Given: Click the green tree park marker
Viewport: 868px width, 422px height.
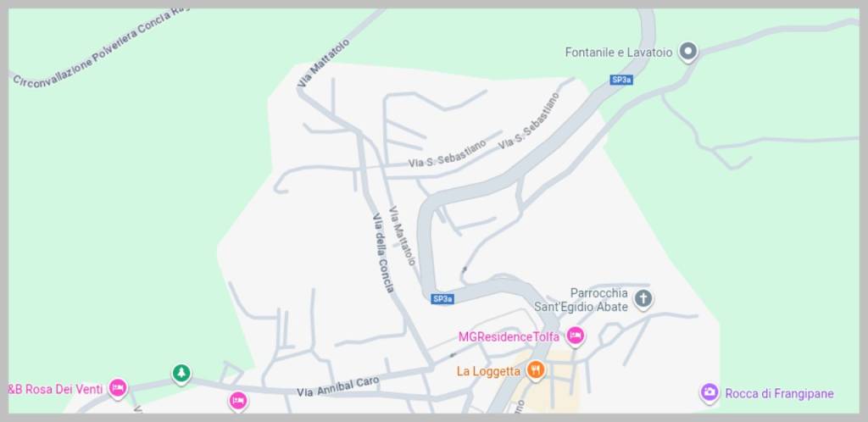Looking at the screenshot, I should [x=181, y=374].
